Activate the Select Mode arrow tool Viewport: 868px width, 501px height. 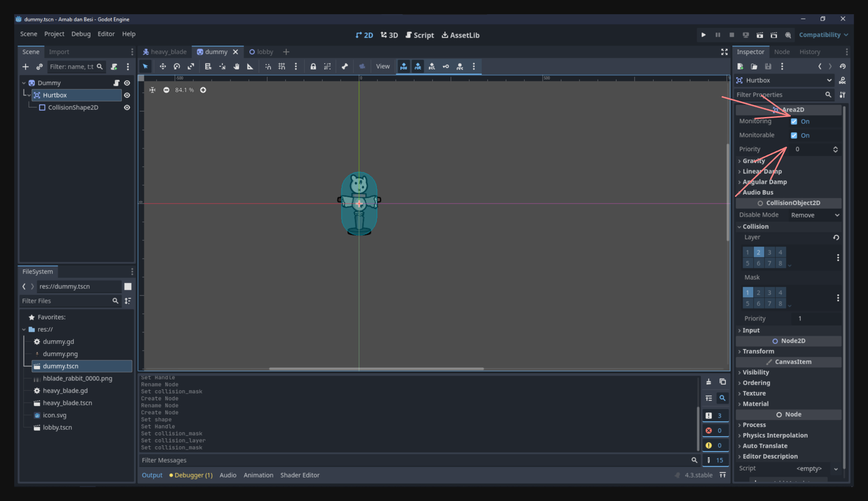coord(145,66)
